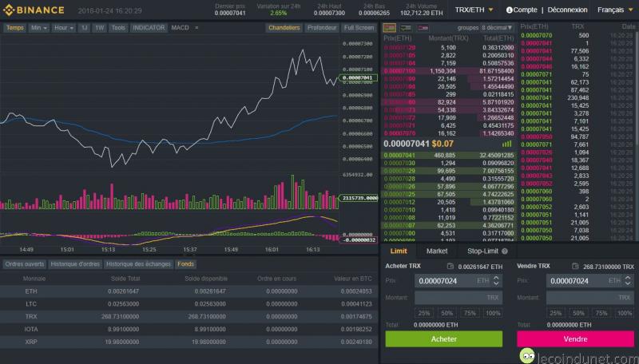This screenshot has width=639, height=364.
Task: Set buy amount to 50%
Action: pyautogui.click(x=447, y=313)
